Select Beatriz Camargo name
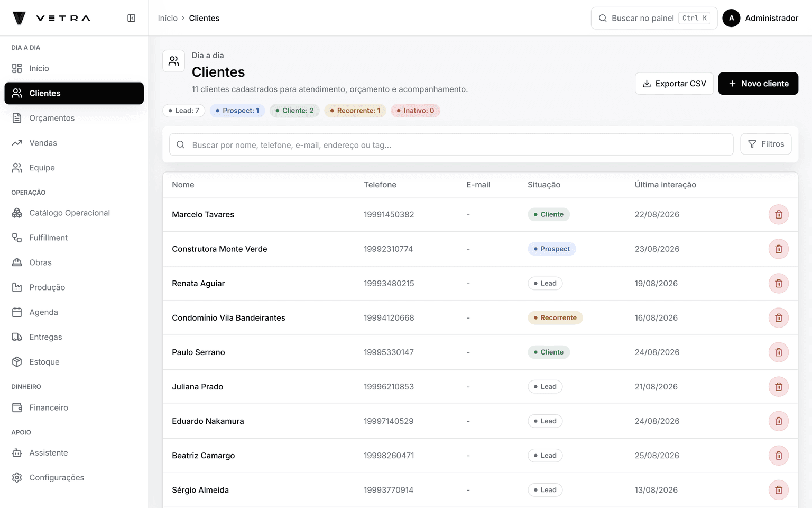 [x=203, y=455]
